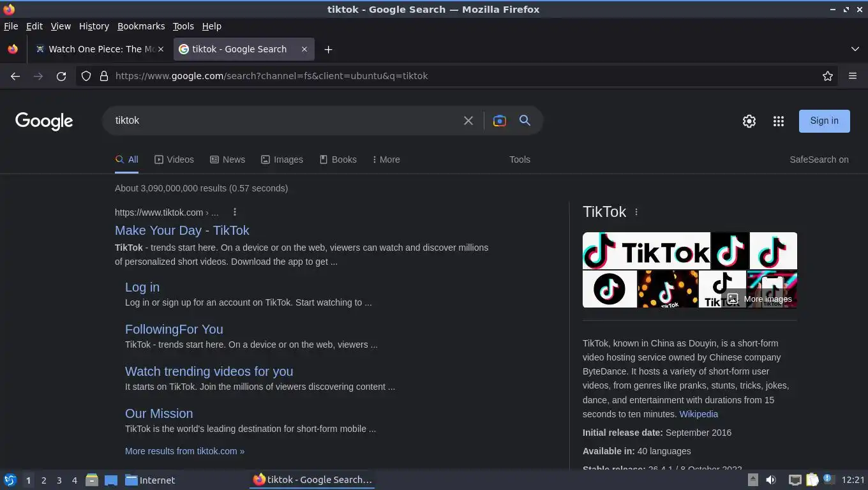Viewport: 868px width, 490px height.
Task: Open Firefox hamburger application menu
Action: [x=853, y=76]
